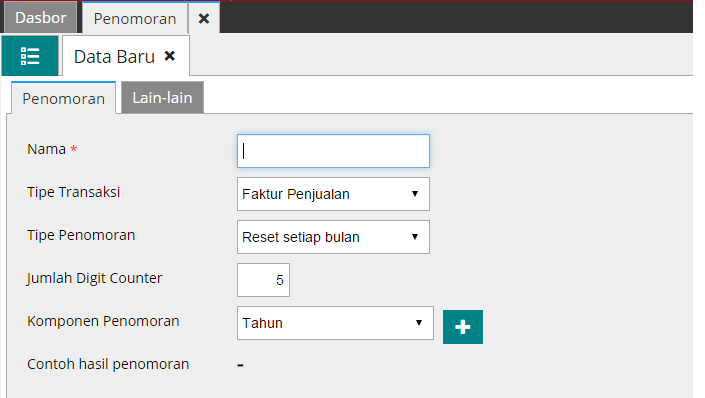Open the list view icon button
The height and width of the screenshot is (398, 705).
point(30,56)
